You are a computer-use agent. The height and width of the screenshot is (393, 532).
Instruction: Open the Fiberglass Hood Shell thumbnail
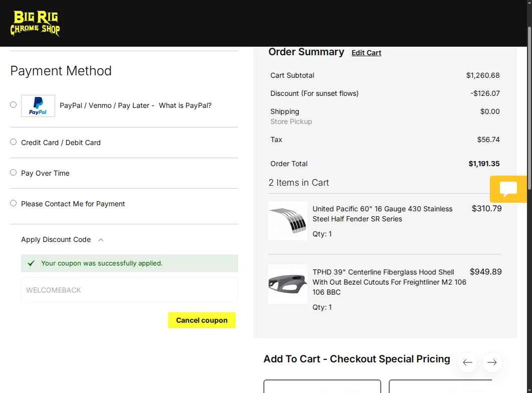click(288, 284)
